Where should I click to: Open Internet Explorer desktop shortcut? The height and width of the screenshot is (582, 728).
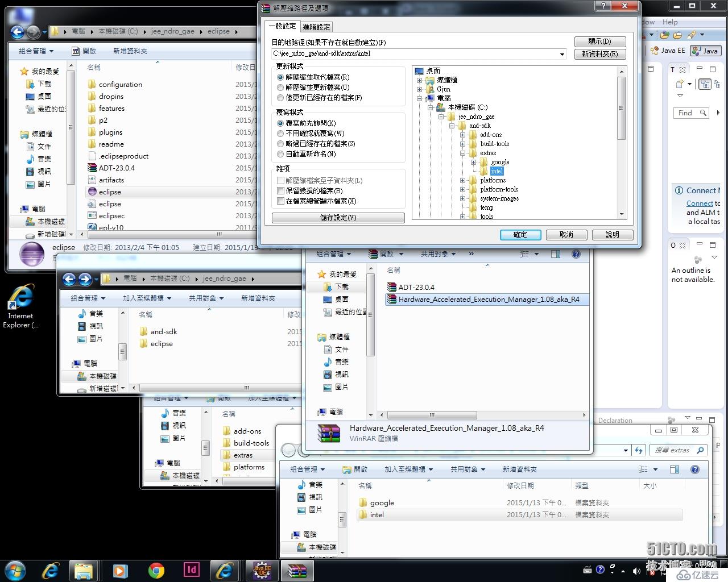coord(20,307)
